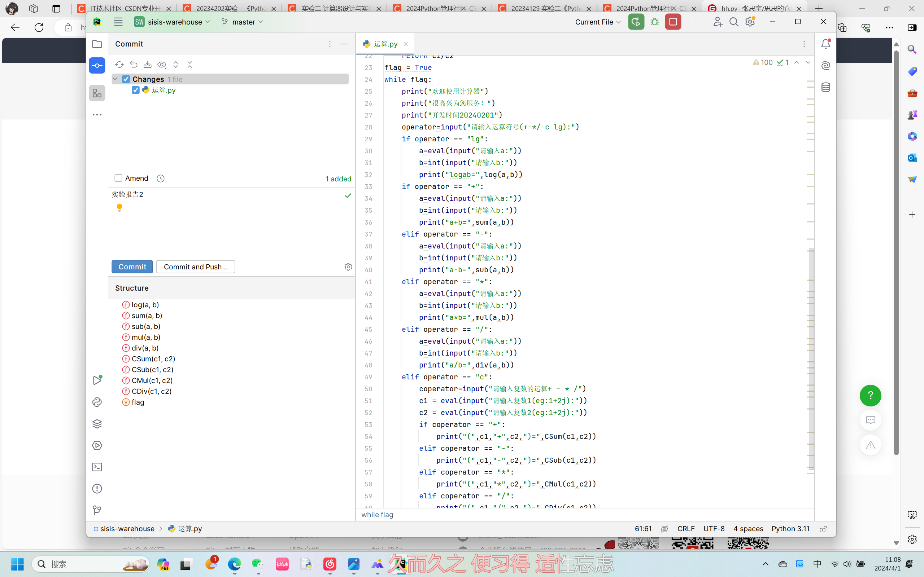This screenshot has height=577, width=924.
Task: Click the Rollback icon in Commit toolbar
Action: click(x=134, y=65)
